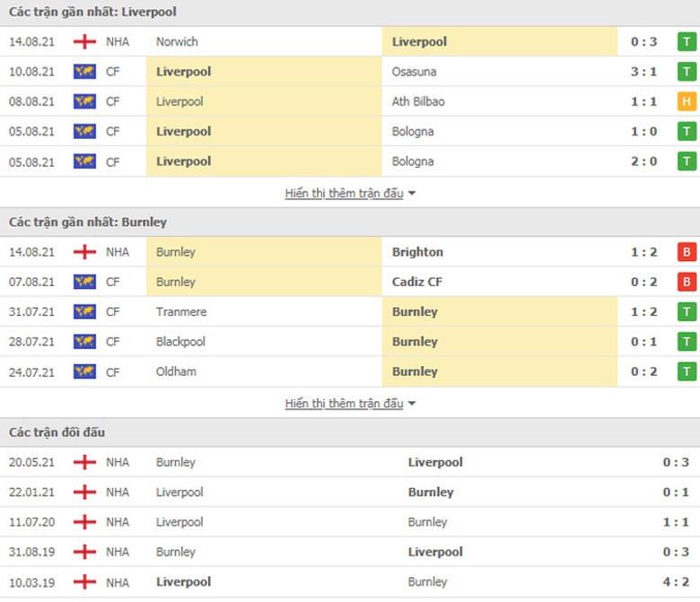Click England flag beside Burnley–Brighton match
The height and width of the screenshot is (602, 700).
tap(84, 252)
